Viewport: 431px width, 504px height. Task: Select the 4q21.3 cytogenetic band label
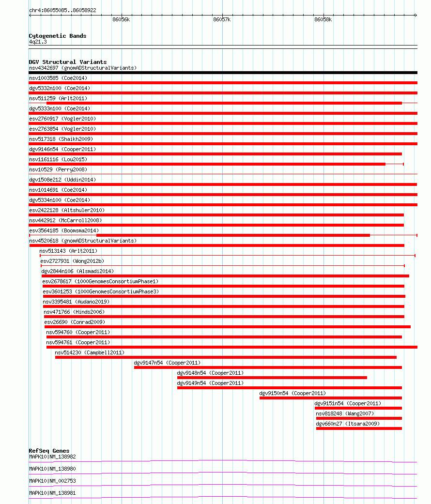pyautogui.click(x=38, y=42)
